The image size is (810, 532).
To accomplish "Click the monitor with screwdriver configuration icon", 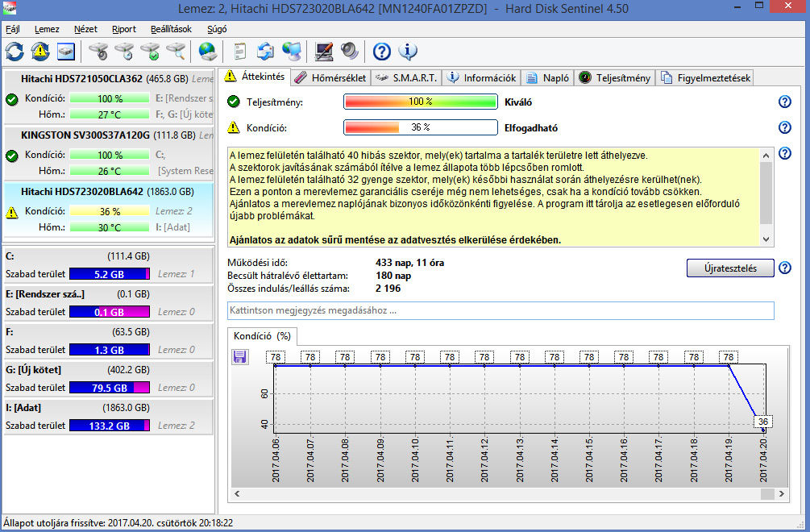I will (x=324, y=51).
